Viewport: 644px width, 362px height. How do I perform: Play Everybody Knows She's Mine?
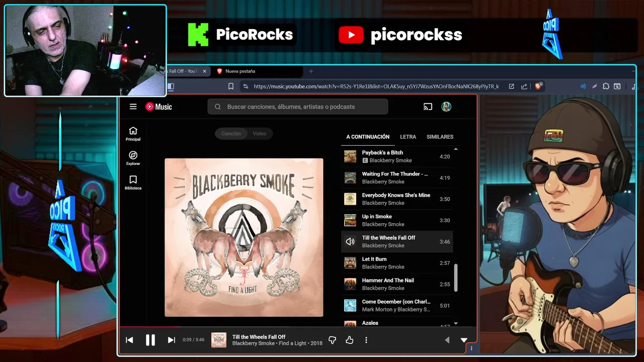(x=397, y=199)
